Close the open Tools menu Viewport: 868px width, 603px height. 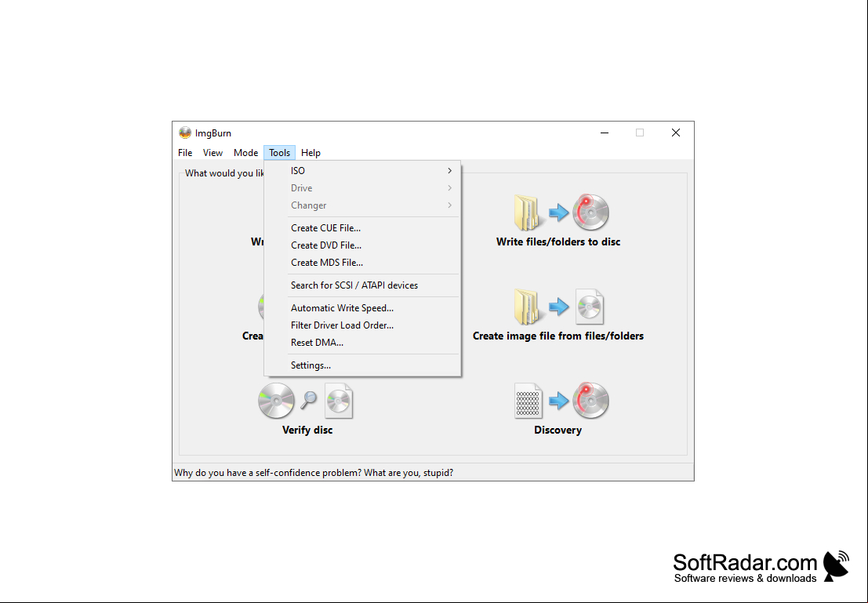click(x=280, y=153)
